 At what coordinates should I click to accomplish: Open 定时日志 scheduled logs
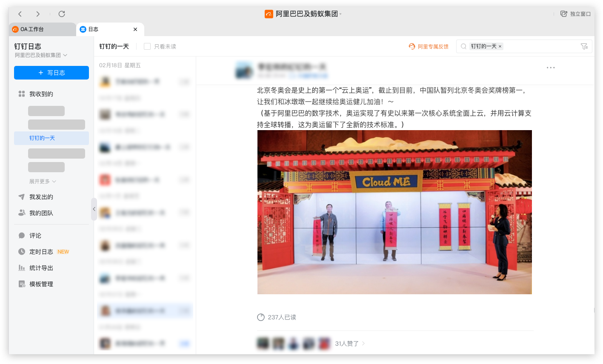click(40, 251)
